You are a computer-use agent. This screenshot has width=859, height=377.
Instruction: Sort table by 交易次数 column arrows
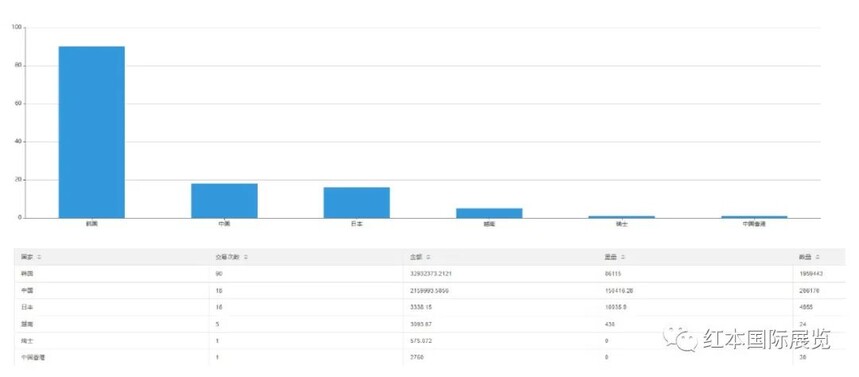click(246, 257)
